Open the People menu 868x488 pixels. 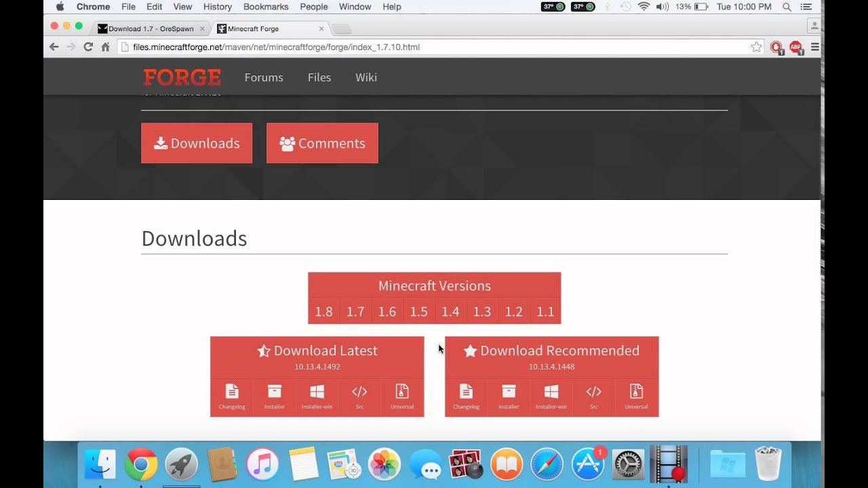314,7
